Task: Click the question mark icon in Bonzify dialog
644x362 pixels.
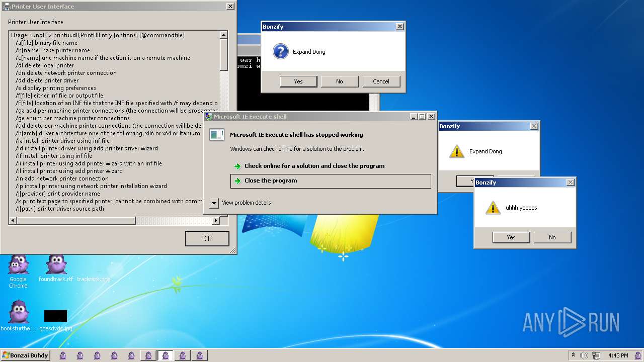Action: point(281,51)
